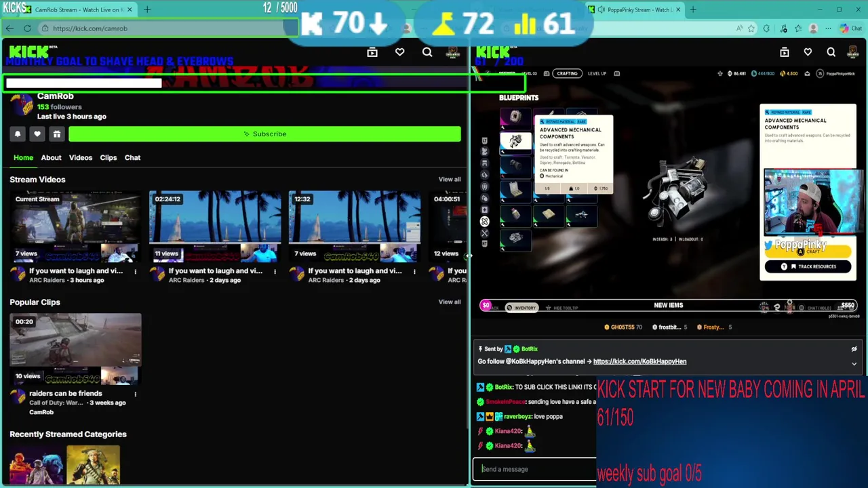Open the 12:32 stream video thumbnail
This screenshot has width=868, height=488.
tap(355, 227)
